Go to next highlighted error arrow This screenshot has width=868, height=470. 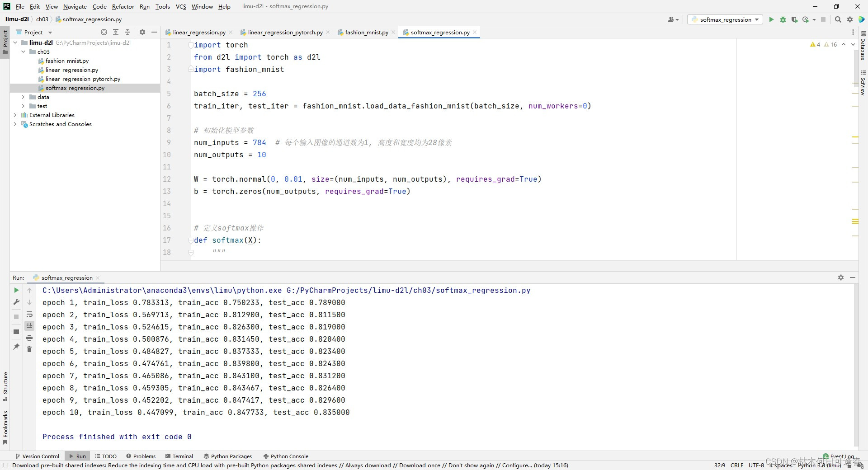853,44
